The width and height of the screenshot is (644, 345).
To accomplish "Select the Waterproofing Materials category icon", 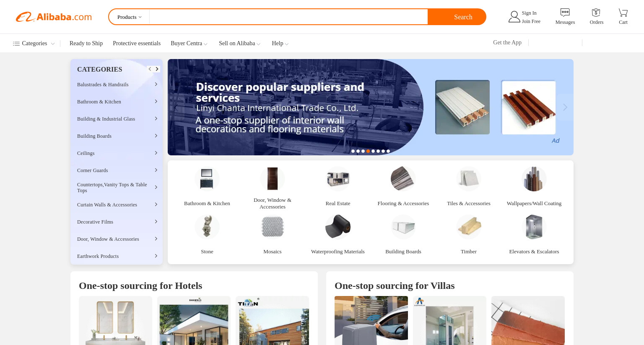I will (x=338, y=227).
